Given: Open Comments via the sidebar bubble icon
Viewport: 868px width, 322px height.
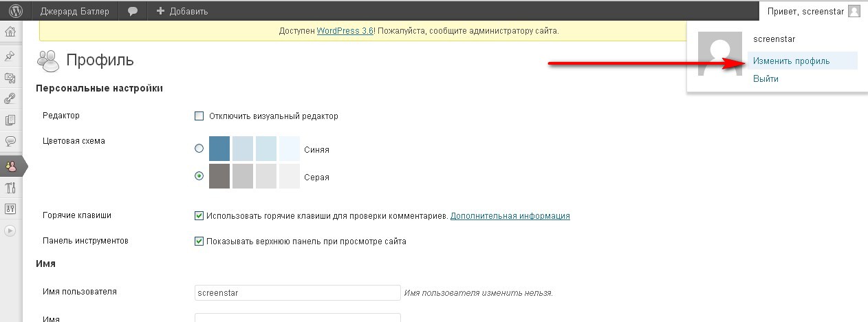Looking at the screenshot, I should [x=10, y=142].
